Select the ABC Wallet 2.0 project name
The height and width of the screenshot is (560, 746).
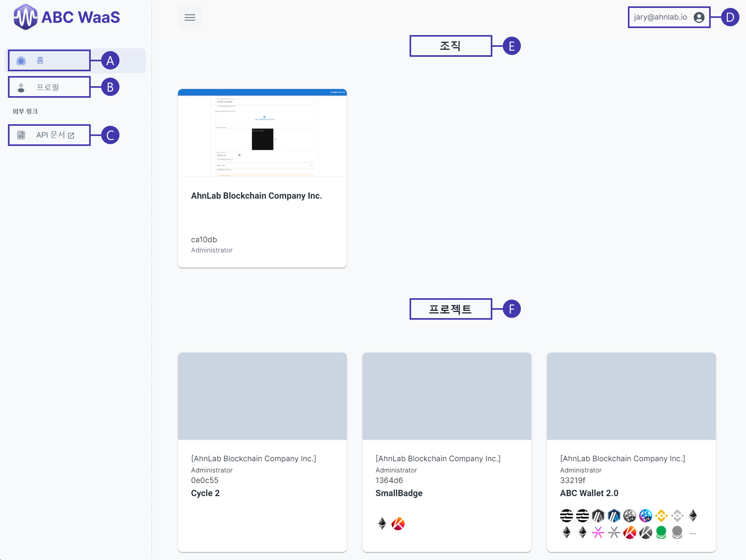[589, 493]
